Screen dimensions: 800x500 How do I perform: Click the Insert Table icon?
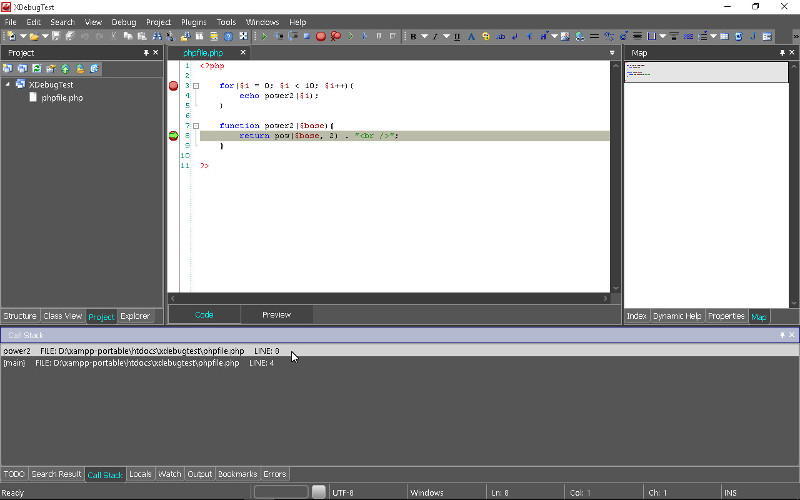(x=724, y=36)
